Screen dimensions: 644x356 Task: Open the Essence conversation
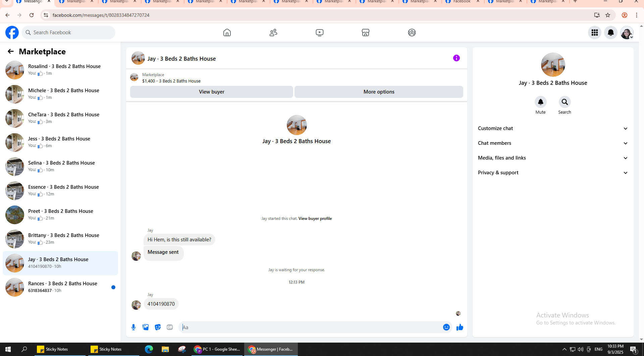click(60, 190)
